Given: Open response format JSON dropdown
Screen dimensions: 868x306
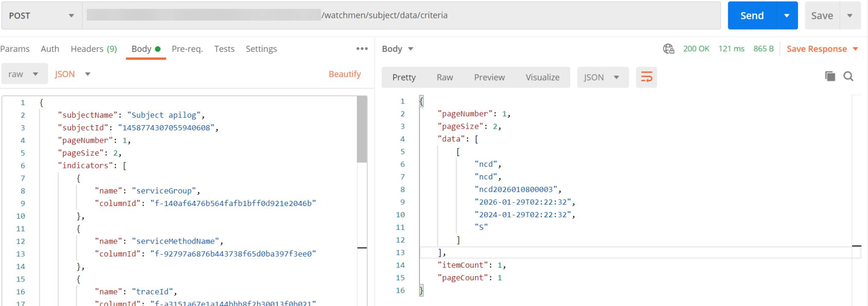Looking at the screenshot, I should pos(603,77).
